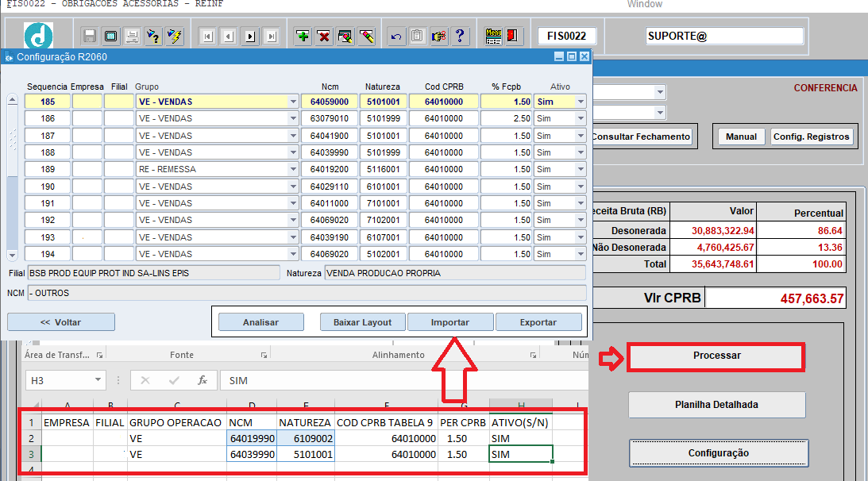The image size is (868, 481).
Task: Click the Insert Function fx icon
Action: (203, 380)
